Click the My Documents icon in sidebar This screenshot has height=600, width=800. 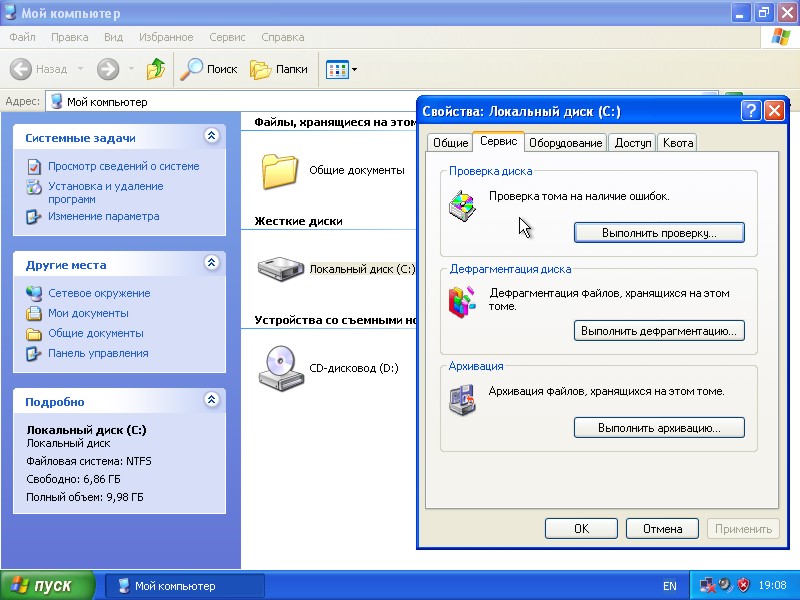tap(34, 313)
